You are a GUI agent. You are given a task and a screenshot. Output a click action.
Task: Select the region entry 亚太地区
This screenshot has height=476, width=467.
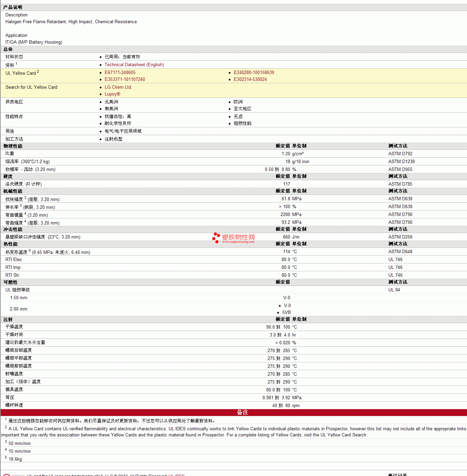[x=242, y=109]
